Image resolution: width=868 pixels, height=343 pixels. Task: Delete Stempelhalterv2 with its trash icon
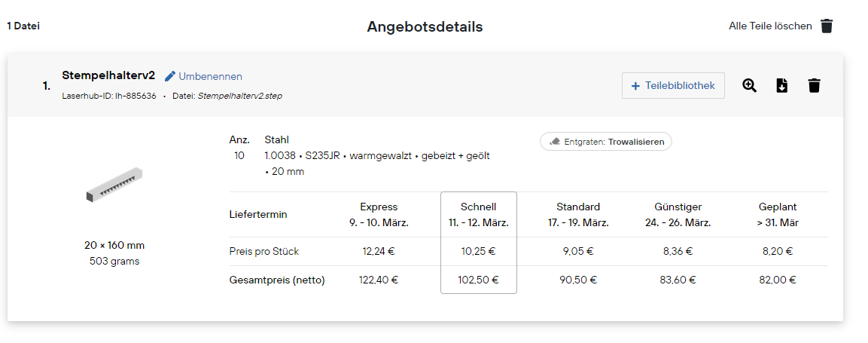(x=814, y=85)
